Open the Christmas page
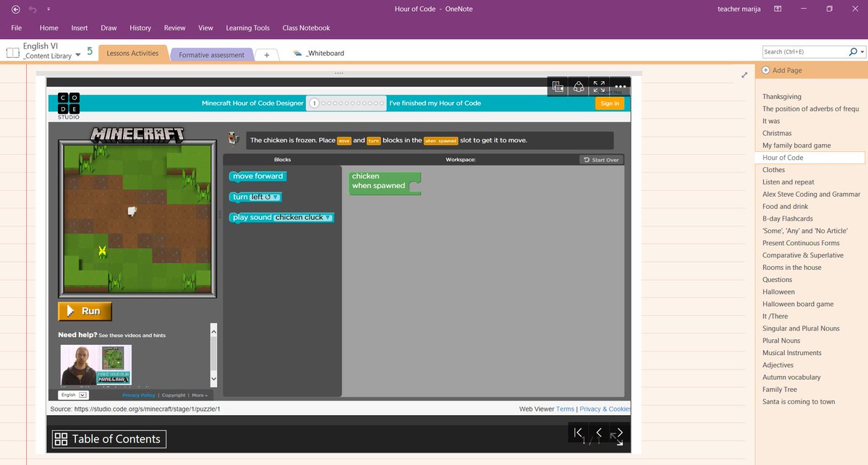The width and height of the screenshot is (868, 465). point(777,133)
